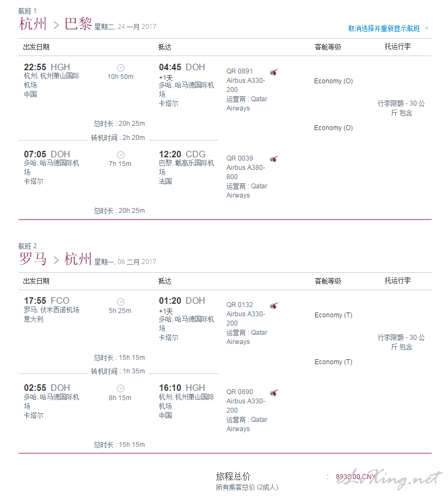Click flight number QR 0039
This screenshot has height=497, width=448.
point(240,158)
